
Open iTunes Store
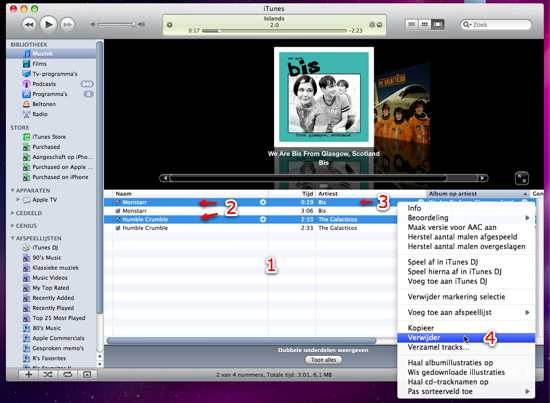pyautogui.click(x=49, y=137)
